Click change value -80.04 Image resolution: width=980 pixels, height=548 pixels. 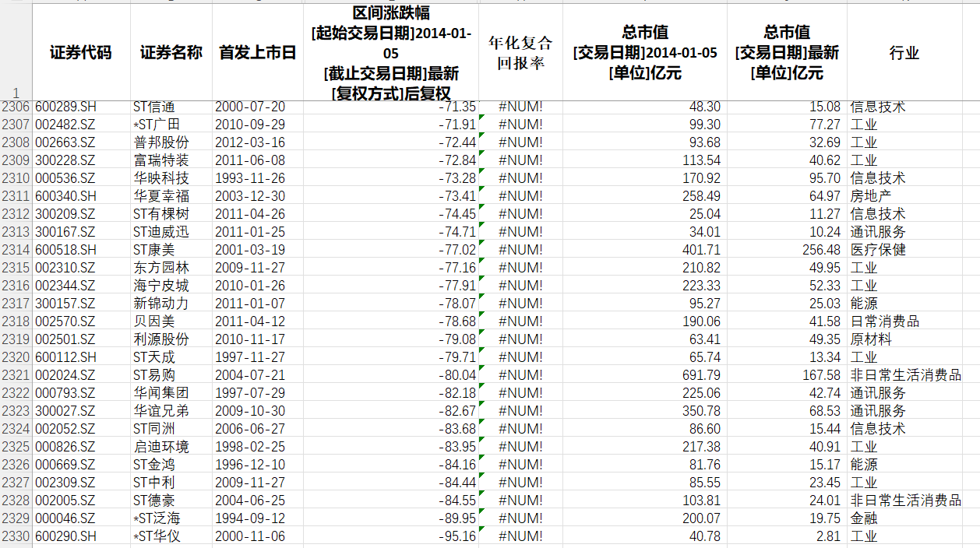click(x=457, y=375)
